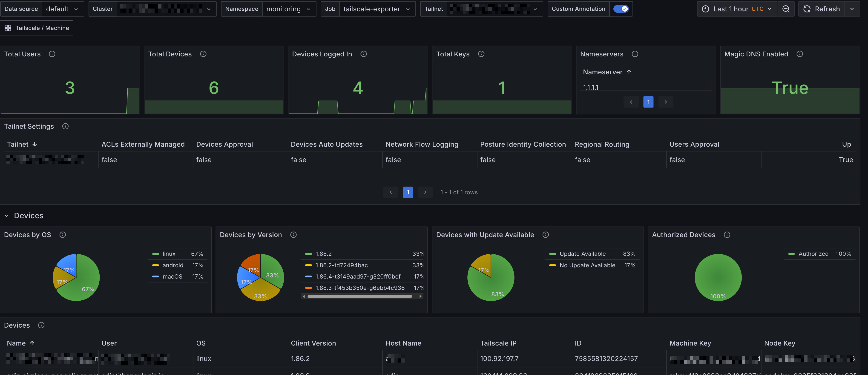This screenshot has height=375, width=868.
Task: Click the info icon next to Devices by Version
Action: tap(293, 235)
